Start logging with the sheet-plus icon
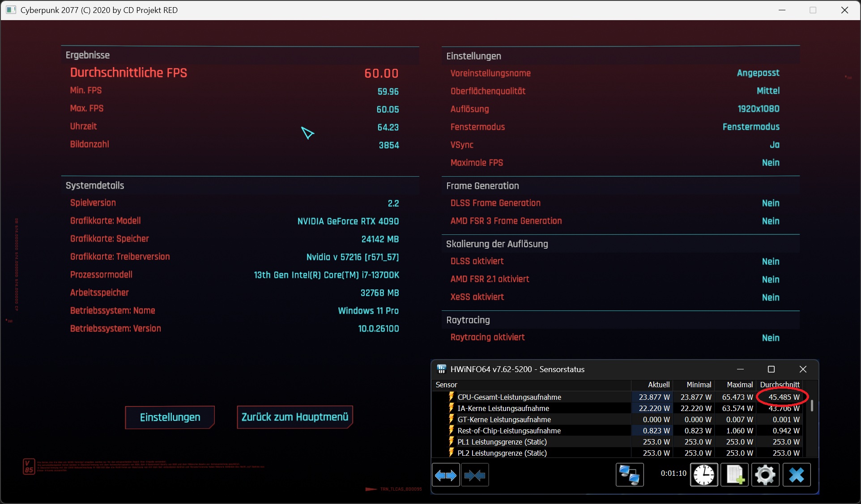861x504 pixels. coord(735,475)
